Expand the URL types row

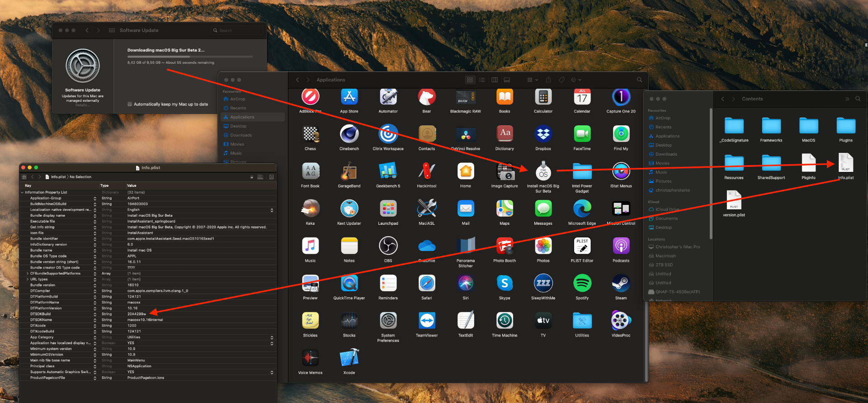28,280
